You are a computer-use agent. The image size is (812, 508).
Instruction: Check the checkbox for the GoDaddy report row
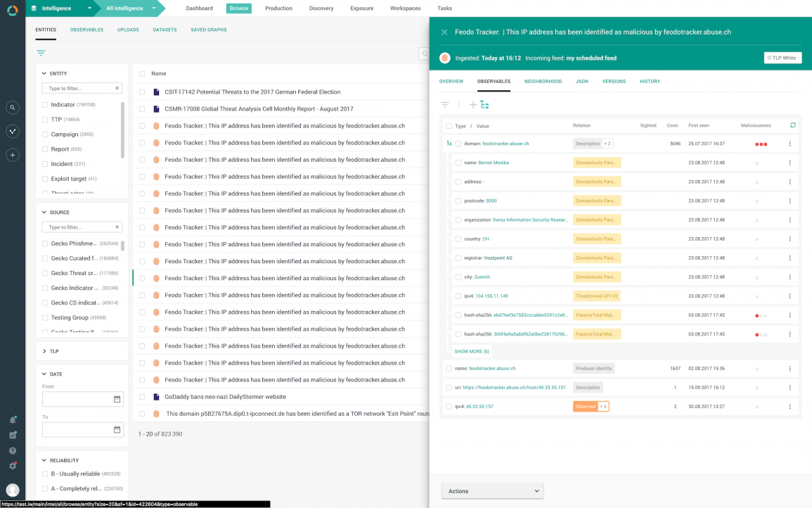pyautogui.click(x=141, y=396)
